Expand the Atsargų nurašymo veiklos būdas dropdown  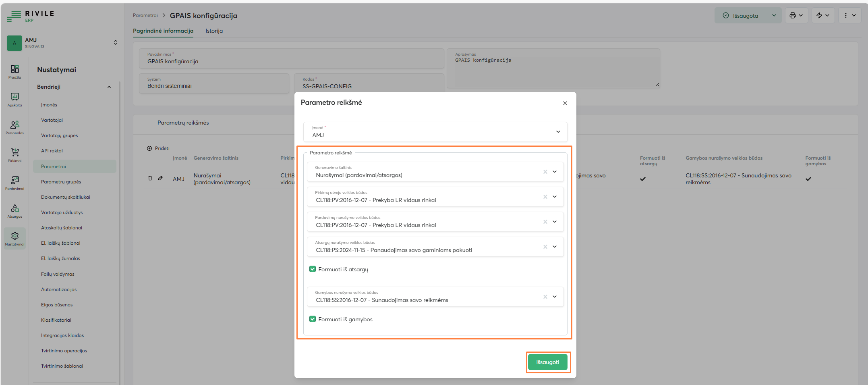[x=555, y=247]
